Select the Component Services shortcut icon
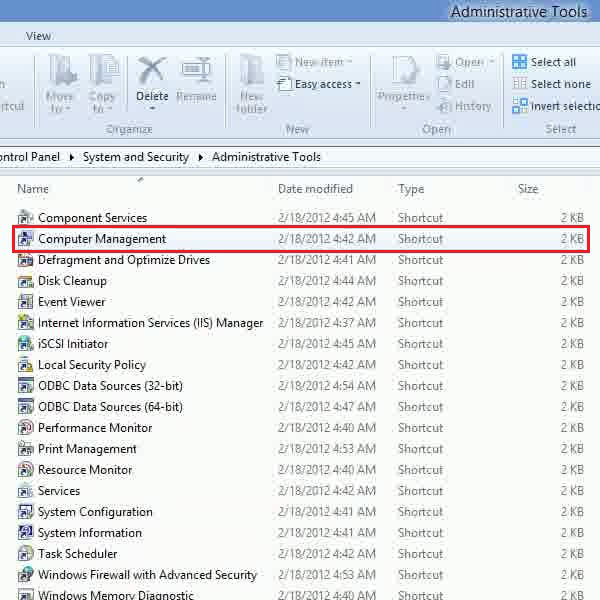Viewport: 600px width, 600px height. (x=26, y=217)
